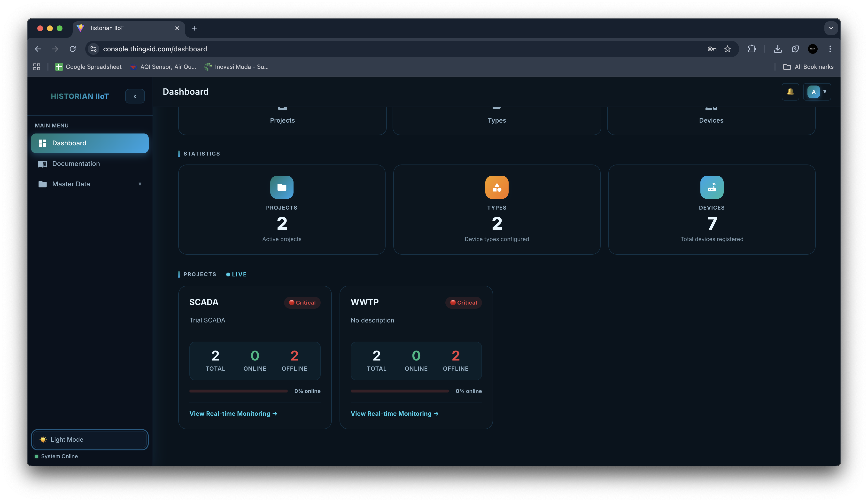Open SCADA View Real-time Monitoring link

tap(233, 414)
